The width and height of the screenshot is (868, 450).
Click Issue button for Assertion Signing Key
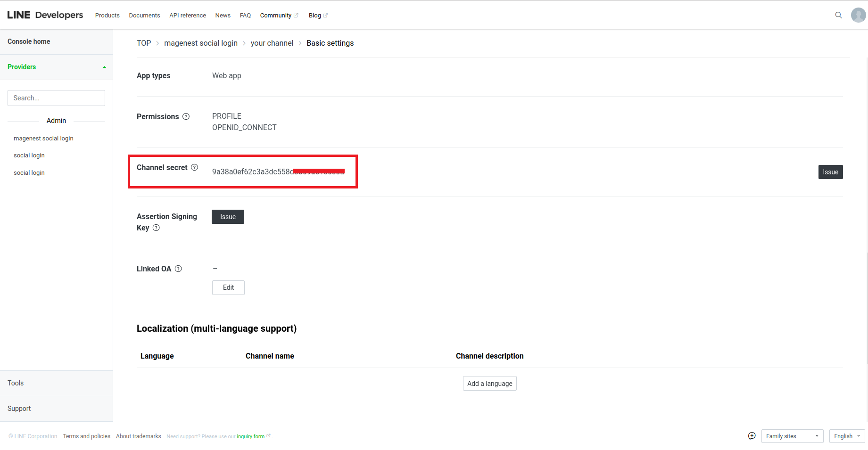tap(228, 217)
